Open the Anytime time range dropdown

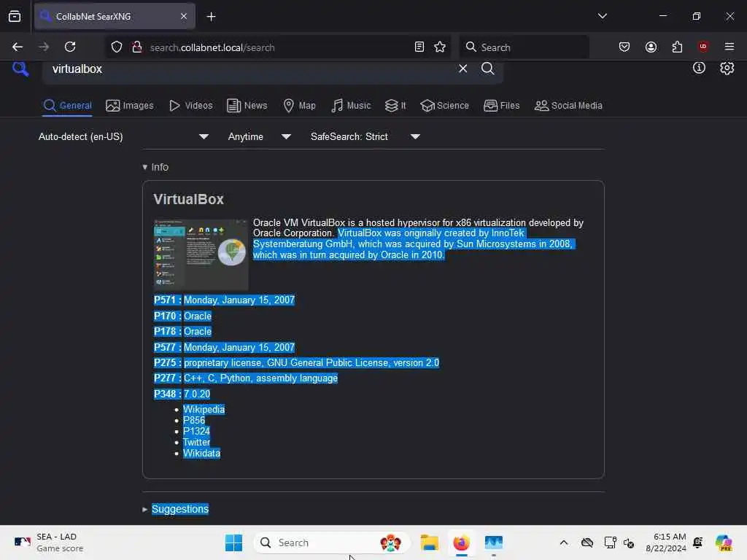(x=259, y=136)
